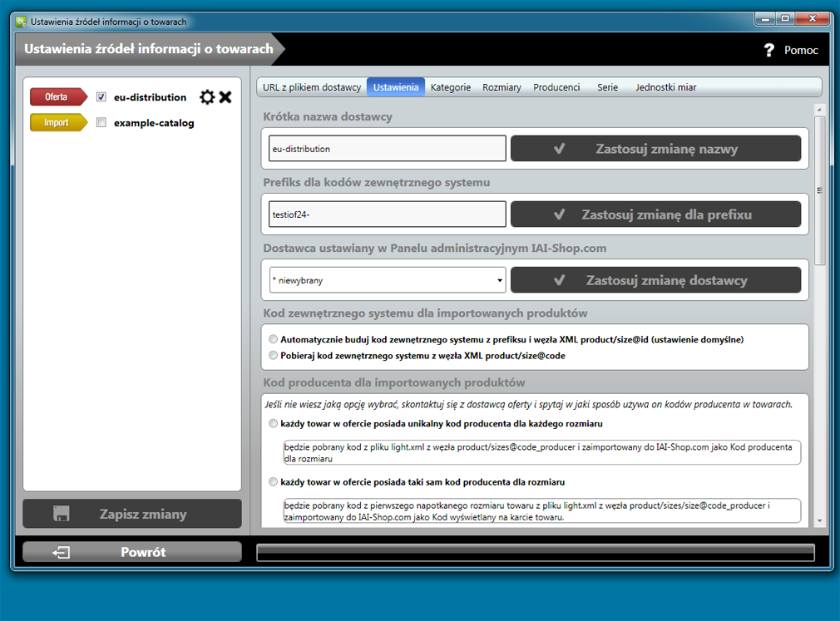
Task: Open settings gear for eu-distribution
Action: point(207,97)
